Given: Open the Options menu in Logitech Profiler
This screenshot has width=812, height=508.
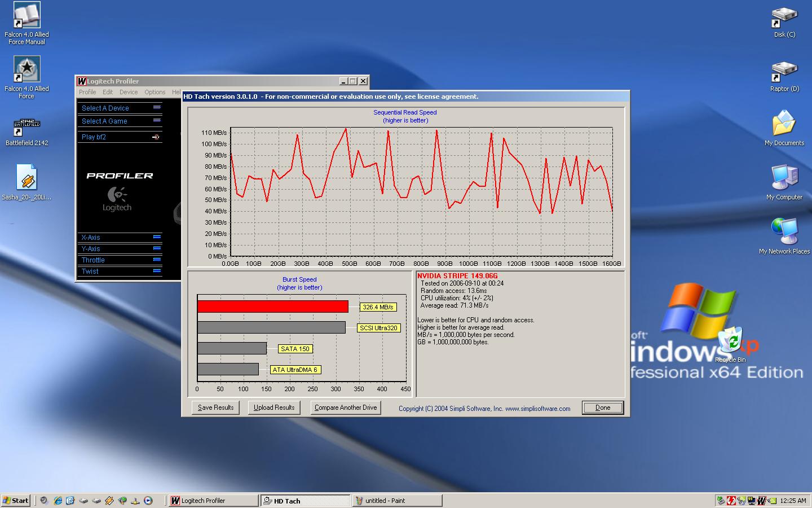Looking at the screenshot, I should pos(155,92).
